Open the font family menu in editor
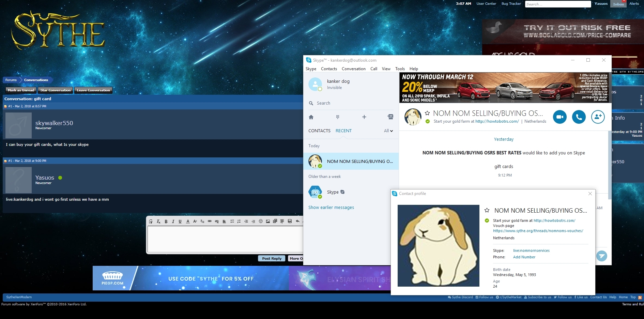 [202, 222]
